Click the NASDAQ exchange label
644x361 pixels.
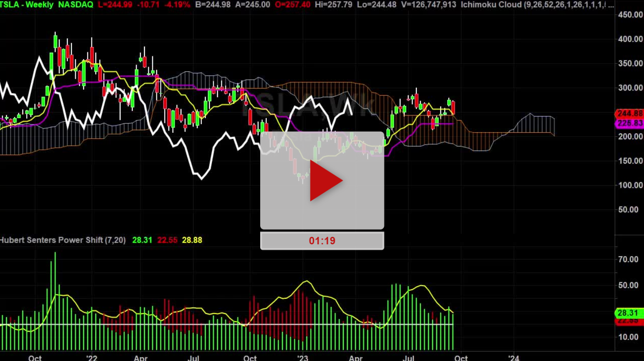click(x=76, y=5)
